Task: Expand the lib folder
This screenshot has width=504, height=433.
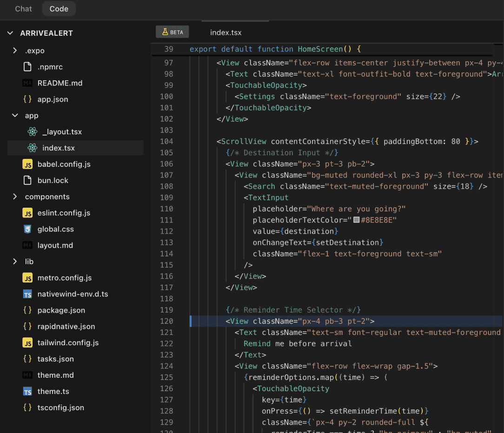Action: (29, 261)
